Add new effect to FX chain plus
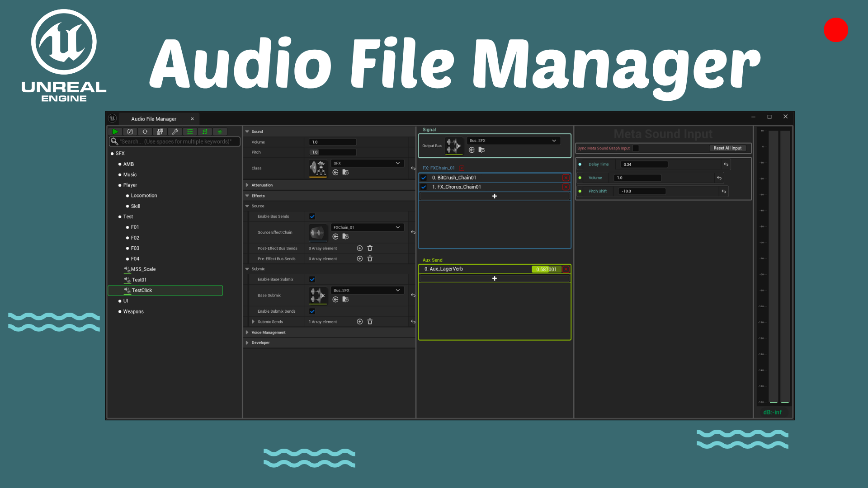 coord(495,196)
